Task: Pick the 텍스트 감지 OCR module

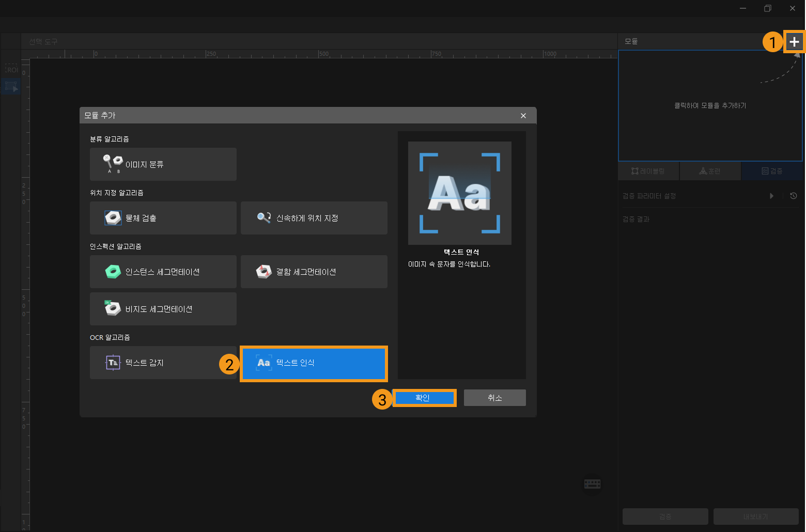Action: (x=163, y=363)
